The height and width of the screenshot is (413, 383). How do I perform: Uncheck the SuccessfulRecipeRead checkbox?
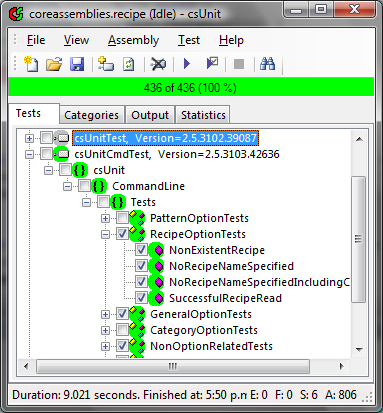point(141,298)
